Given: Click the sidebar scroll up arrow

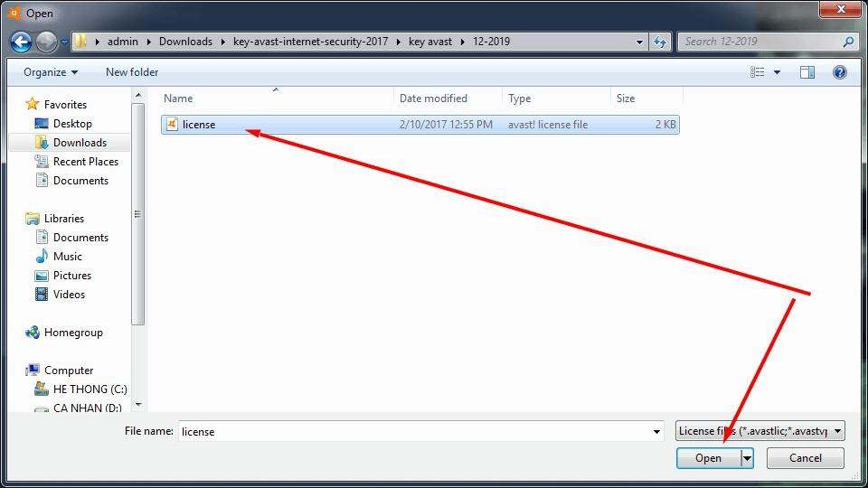Looking at the screenshot, I should [138, 97].
